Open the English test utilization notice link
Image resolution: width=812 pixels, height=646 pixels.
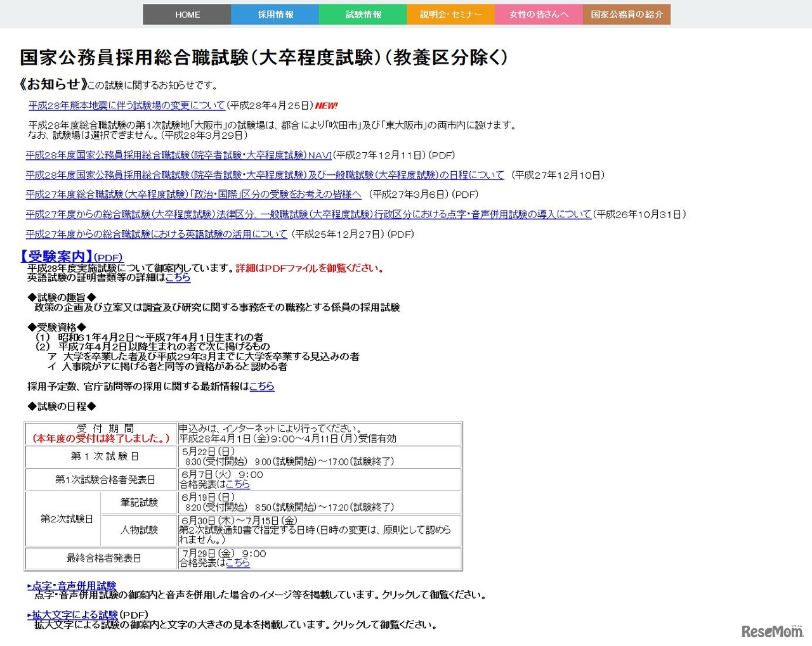click(x=155, y=234)
